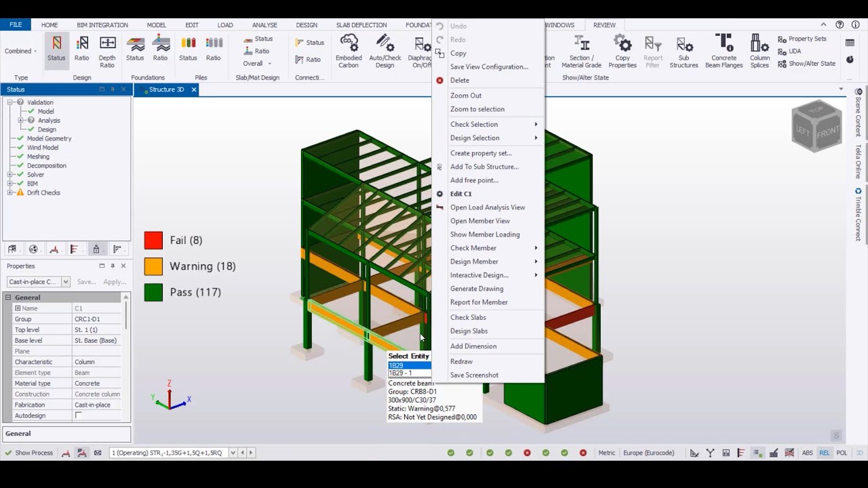Open Column Splices tool

tap(759, 51)
